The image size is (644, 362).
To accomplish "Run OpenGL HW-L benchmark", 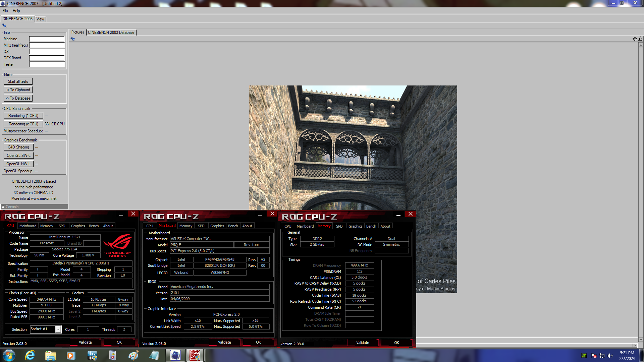I will [x=18, y=164].
